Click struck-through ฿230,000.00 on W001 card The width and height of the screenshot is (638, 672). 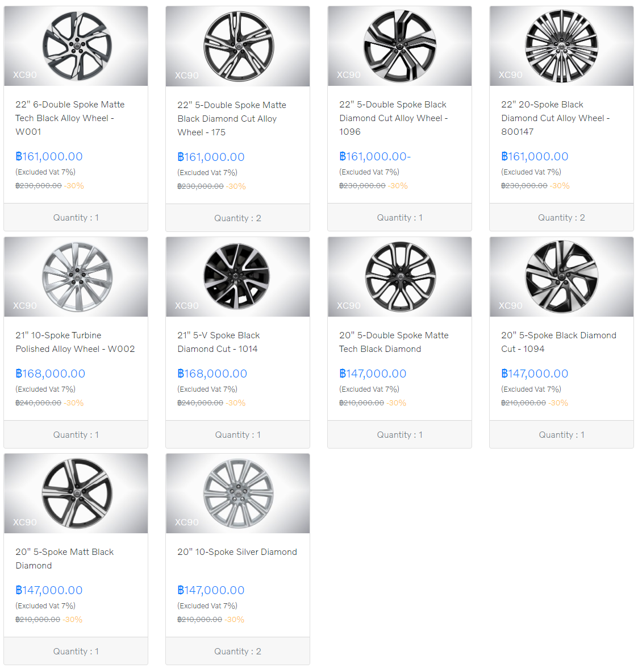(39, 185)
